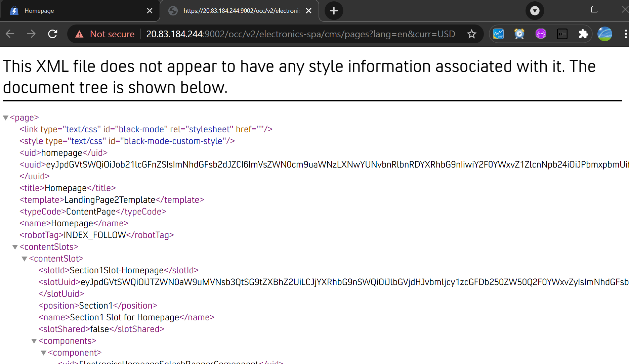Click the LandingPage2Template template value
This screenshot has width=629, height=364.
(110, 200)
